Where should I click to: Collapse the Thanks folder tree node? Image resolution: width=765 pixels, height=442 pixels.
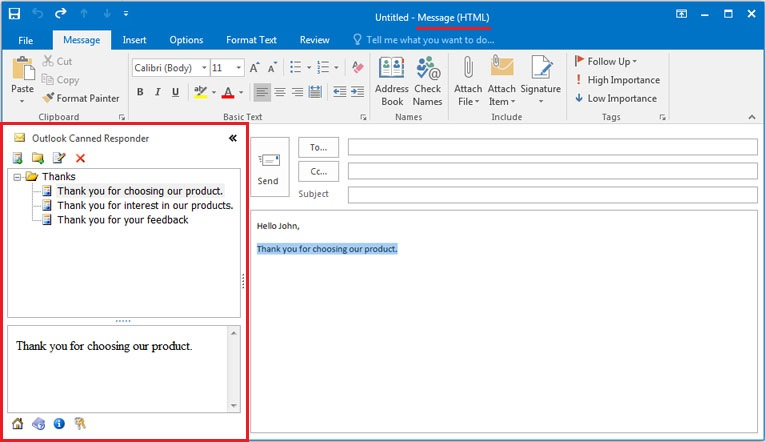(x=17, y=177)
